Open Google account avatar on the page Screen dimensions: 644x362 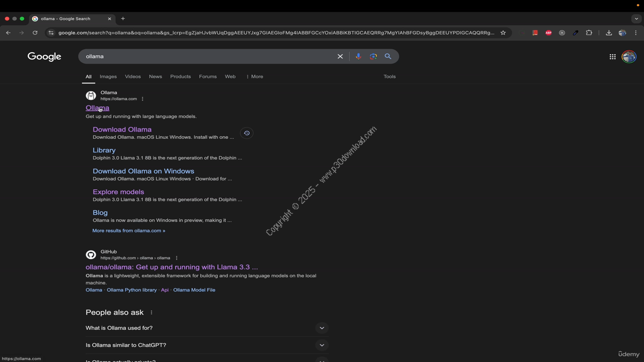point(629,57)
